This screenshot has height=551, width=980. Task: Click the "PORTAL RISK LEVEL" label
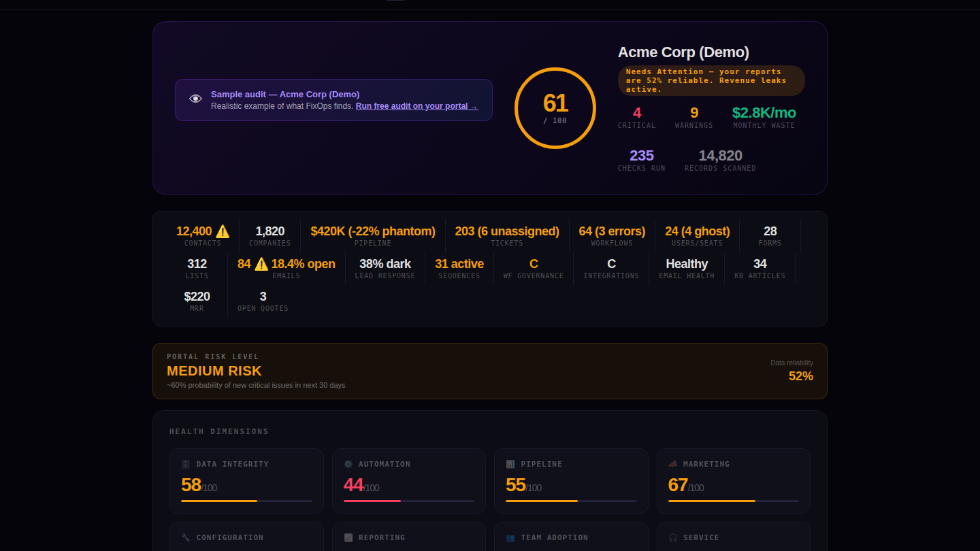point(213,356)
